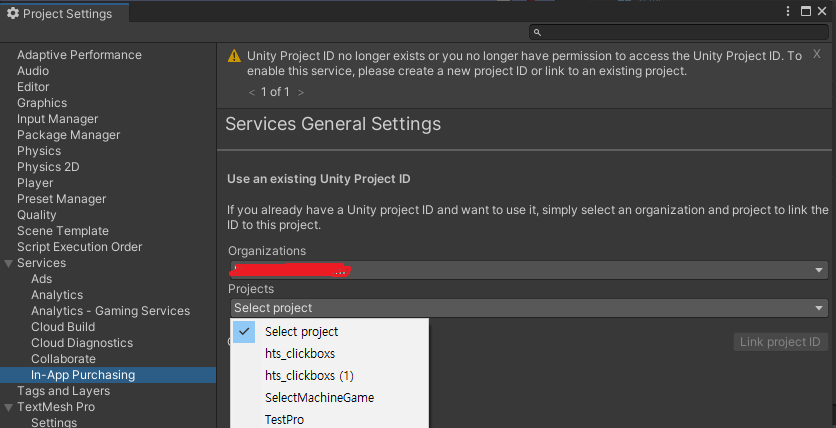836x428 pixels.
Task: Open Cloud Diagnostics service settings
Action: [x=82, y=343]
